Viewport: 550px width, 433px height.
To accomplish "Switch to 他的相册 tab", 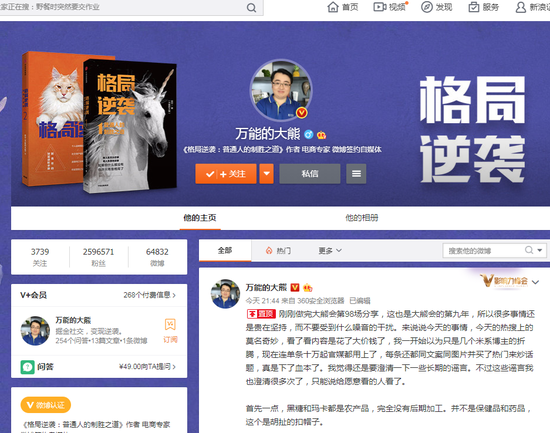I will tap(362, 218).
